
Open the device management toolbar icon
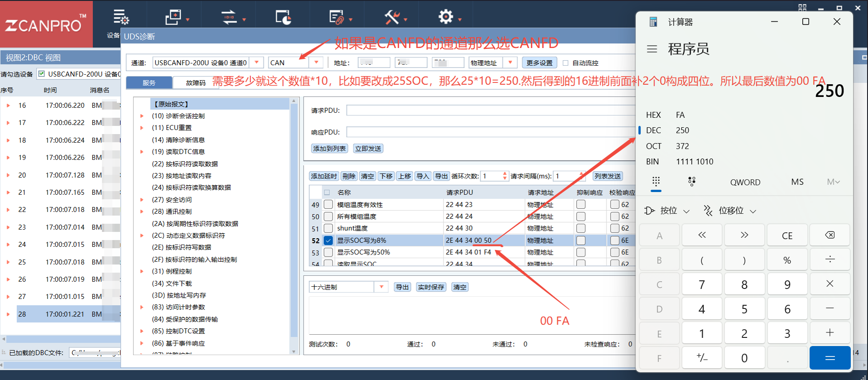(x=121, y=17)
